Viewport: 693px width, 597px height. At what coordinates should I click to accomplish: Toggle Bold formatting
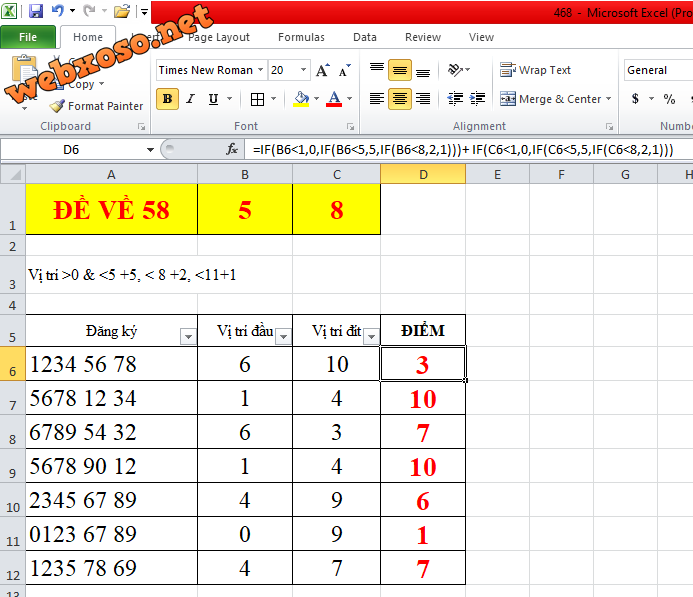167,99
